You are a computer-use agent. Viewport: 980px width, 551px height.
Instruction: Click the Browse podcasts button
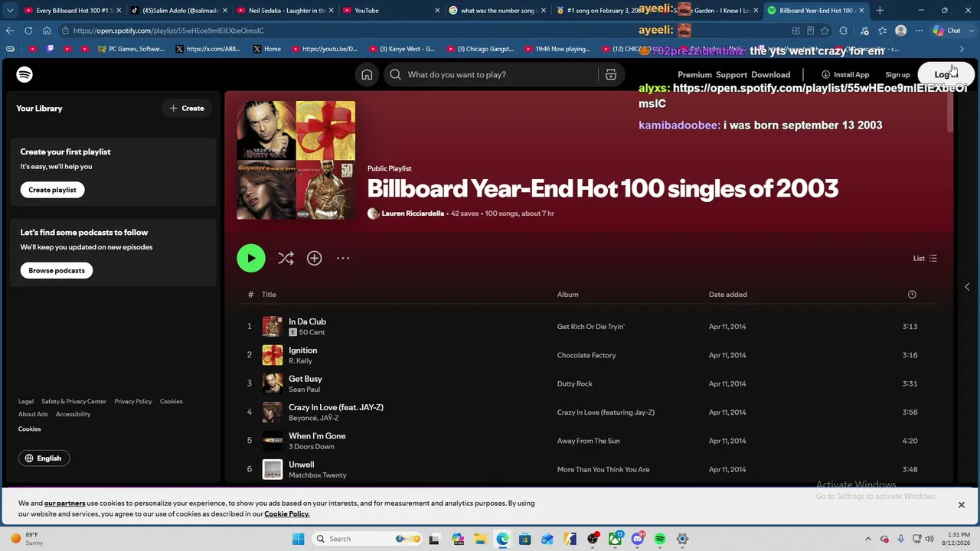point(57,270)
